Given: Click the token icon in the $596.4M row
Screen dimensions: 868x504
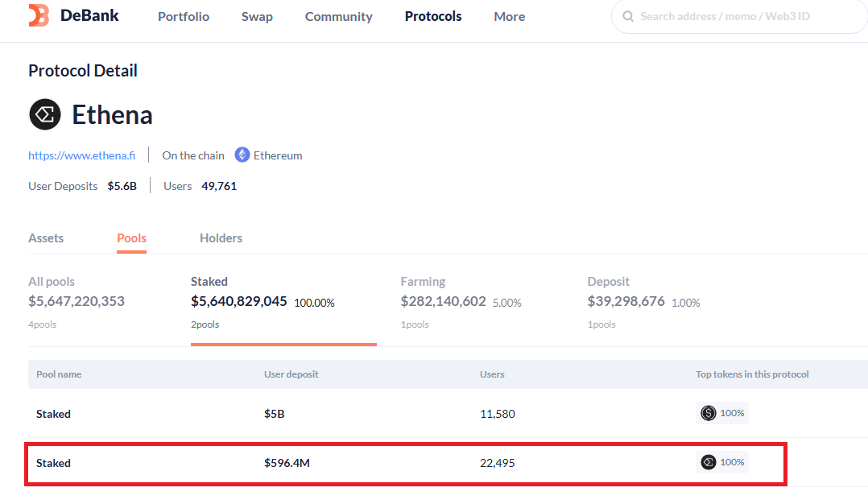Looking at the screenshot, I should click(709, 462).
